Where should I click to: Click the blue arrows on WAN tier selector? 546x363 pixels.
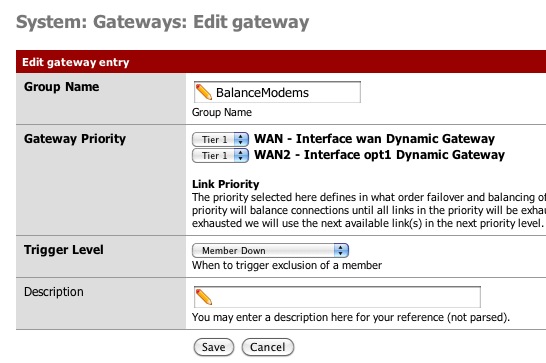(x=241, y=139)
